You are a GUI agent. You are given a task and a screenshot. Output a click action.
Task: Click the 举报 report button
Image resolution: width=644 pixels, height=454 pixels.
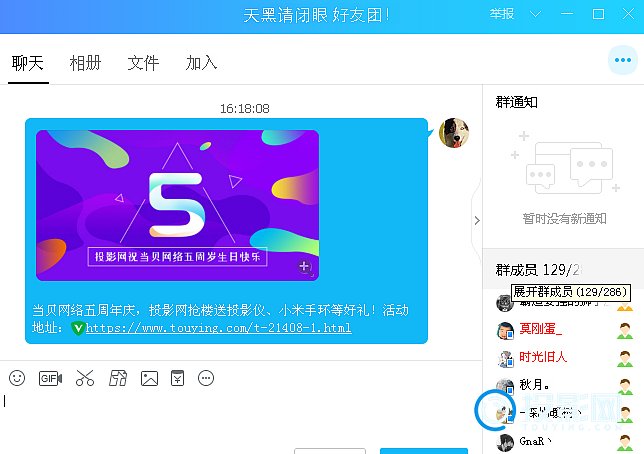pos(502,14)
